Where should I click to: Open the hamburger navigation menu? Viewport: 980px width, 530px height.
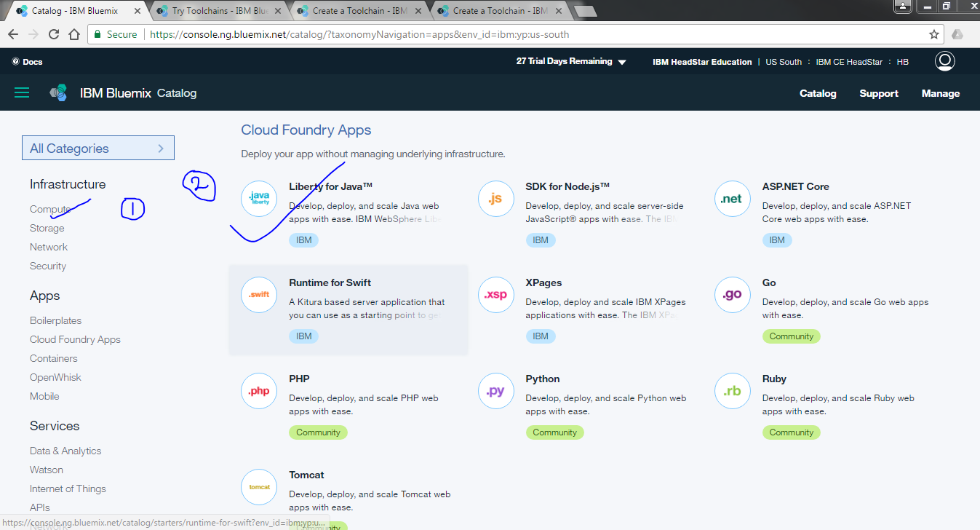[x=22, y=92]
